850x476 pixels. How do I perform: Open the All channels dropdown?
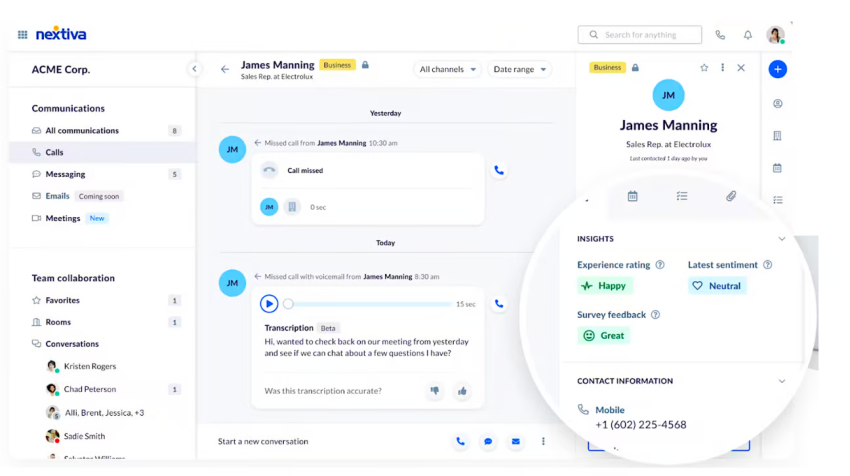coord(447,69)
